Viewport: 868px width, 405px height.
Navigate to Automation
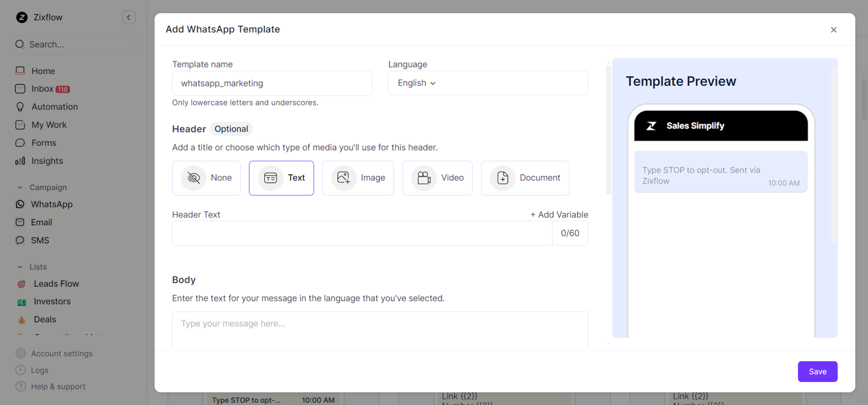point(55,106)
